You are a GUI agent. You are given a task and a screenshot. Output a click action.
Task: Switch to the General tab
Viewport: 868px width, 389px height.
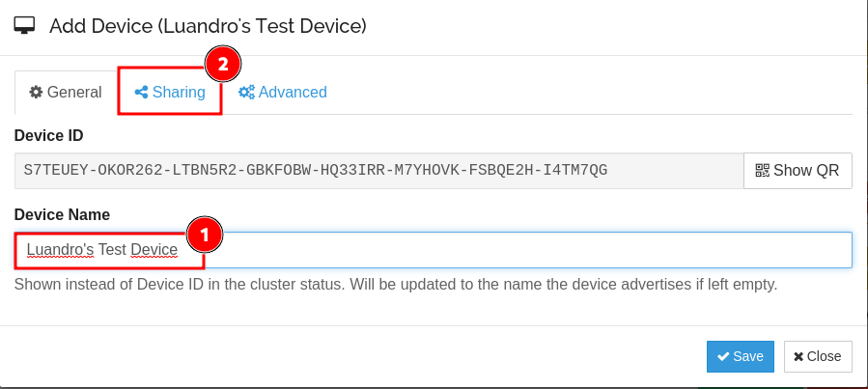pyautogui.click(x=66, y=93)
